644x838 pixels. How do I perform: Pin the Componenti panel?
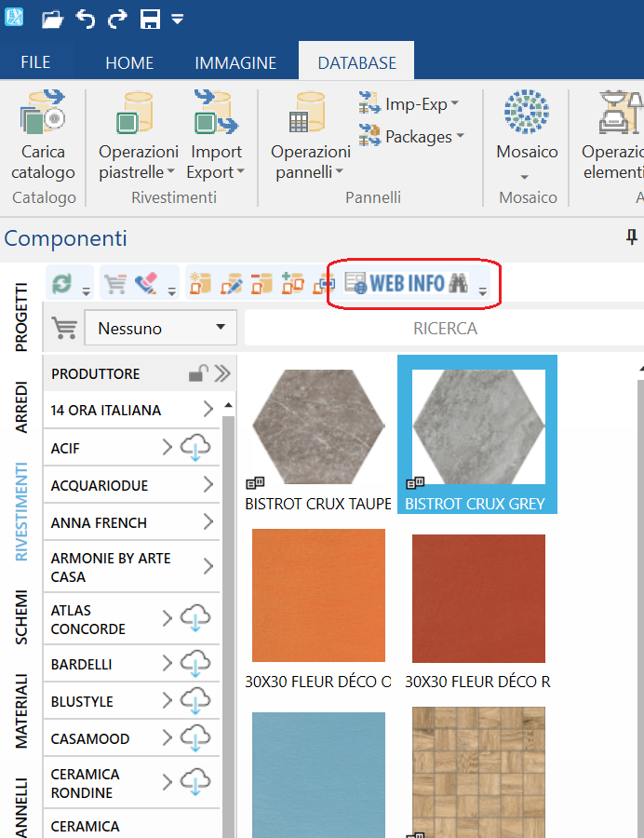pos(632,237)
